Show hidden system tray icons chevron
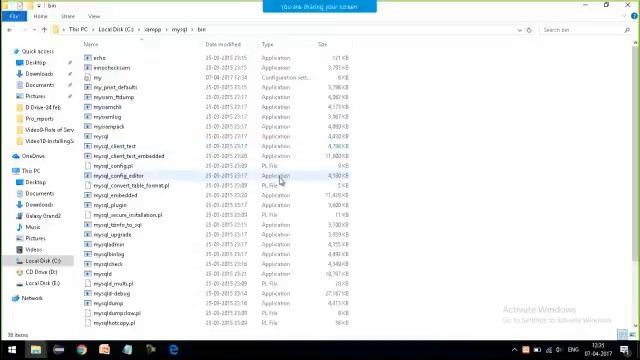This screenshot has height=360, width=640. pyautogui.click(x=514, y=350)
